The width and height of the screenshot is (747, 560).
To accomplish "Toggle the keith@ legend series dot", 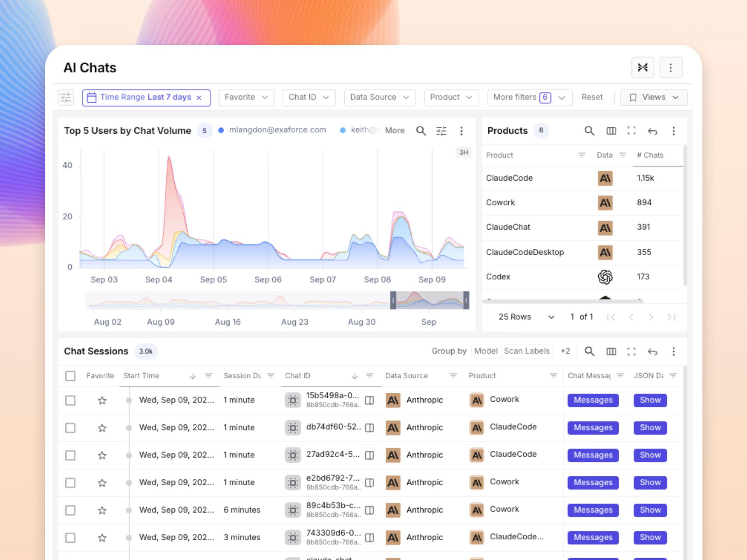I will point(342,130).
